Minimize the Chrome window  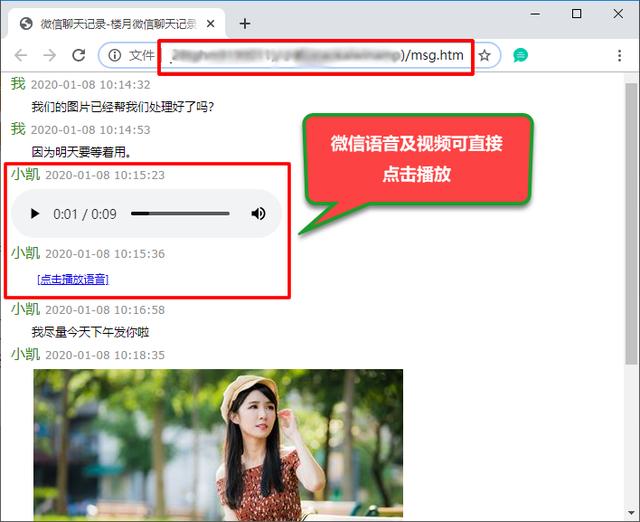pyautogui.click(x=531, y=14)
